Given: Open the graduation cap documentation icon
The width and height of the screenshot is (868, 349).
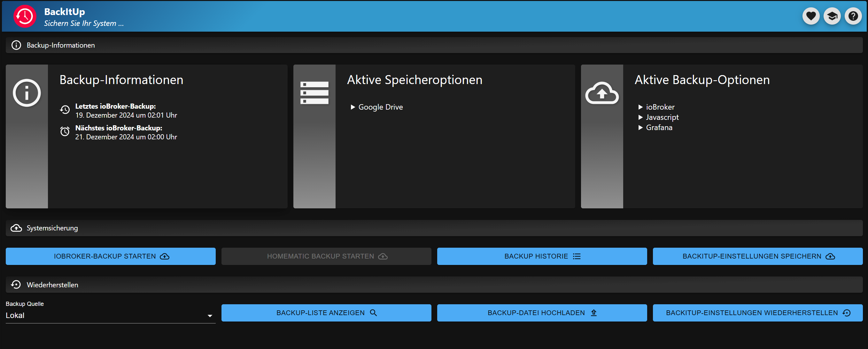Looking at the screenshot, I should pyautogui.click(x=832, y=16).
